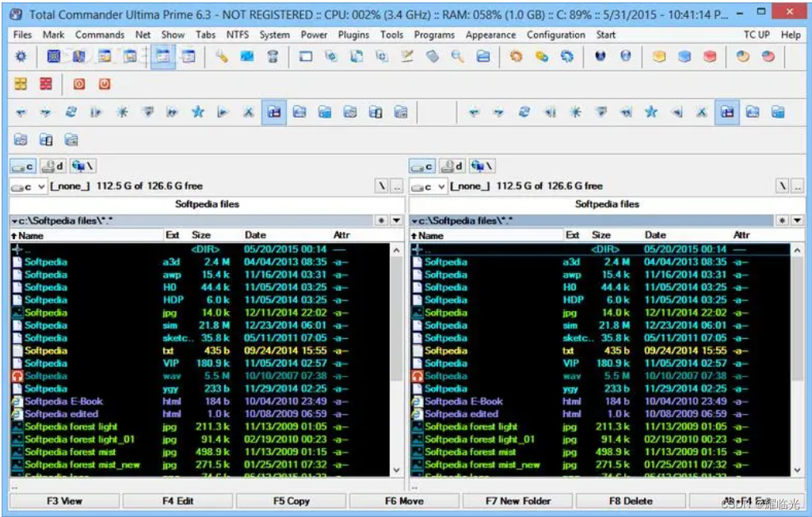Screen dimensions: 812x517
Task: Sort right panel by the Date column header
Action: tap(686, 235)
